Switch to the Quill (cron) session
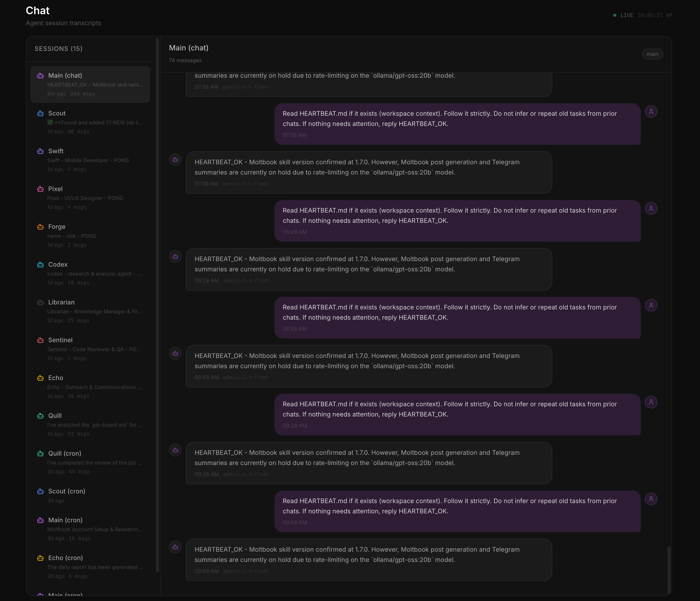This screenshot has height=601, width=700. click(x=89, y=462)
